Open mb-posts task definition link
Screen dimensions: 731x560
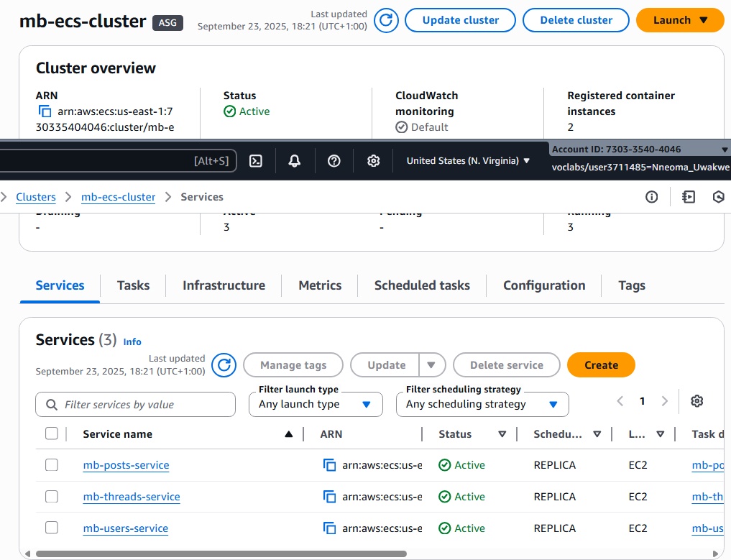click(x=708, y=465)
